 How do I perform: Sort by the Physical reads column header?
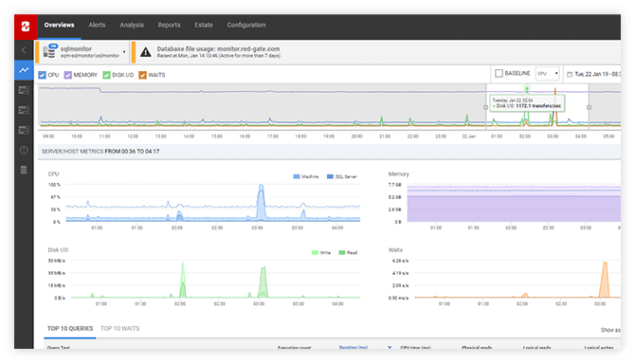pos(477,347)
